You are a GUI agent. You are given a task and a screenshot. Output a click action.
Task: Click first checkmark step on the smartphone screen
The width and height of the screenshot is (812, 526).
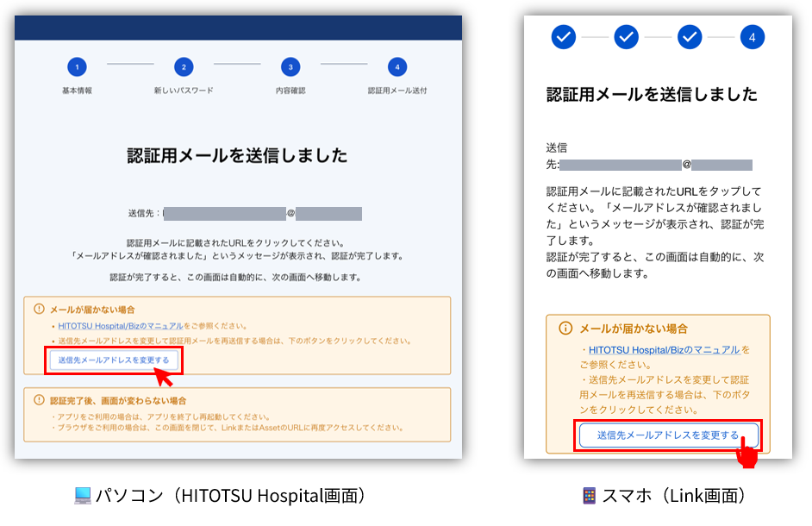(563, 37)
